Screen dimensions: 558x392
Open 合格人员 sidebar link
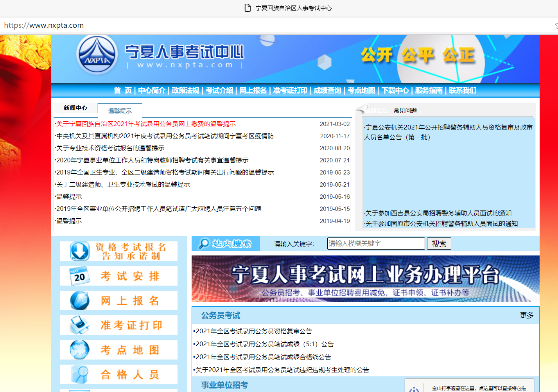click(119, 374)
